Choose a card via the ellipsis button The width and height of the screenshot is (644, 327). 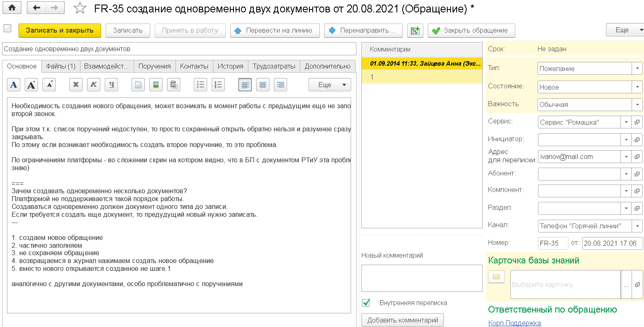tap(626, 284)
